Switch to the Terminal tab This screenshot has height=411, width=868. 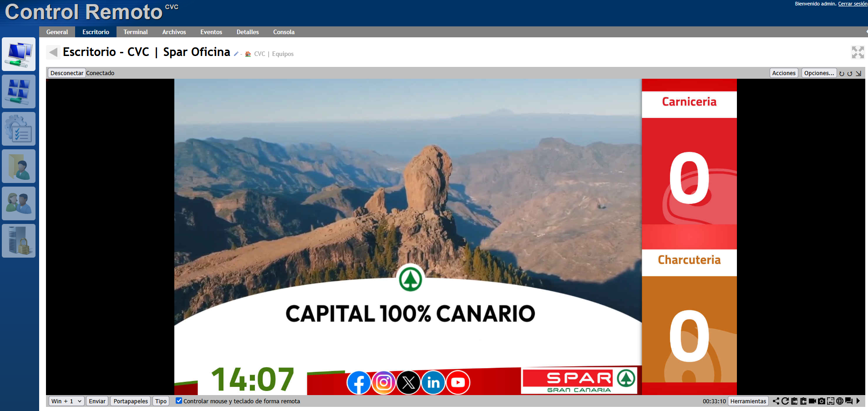136,32
